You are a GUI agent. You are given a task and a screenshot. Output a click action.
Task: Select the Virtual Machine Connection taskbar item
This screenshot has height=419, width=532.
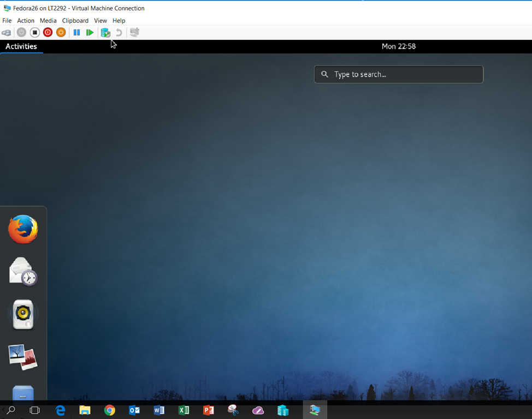pyautogui.click(x=315, y=410)
